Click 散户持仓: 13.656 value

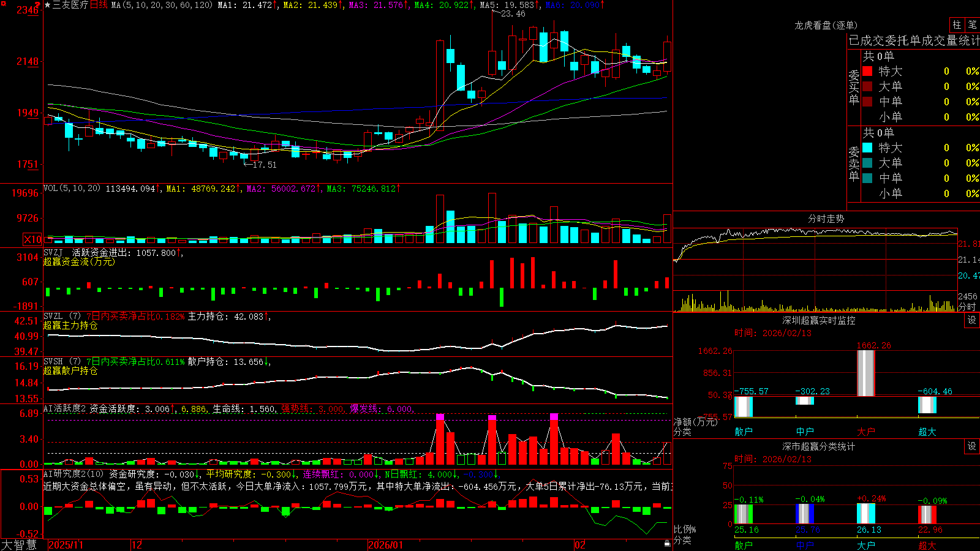(225, 362)
